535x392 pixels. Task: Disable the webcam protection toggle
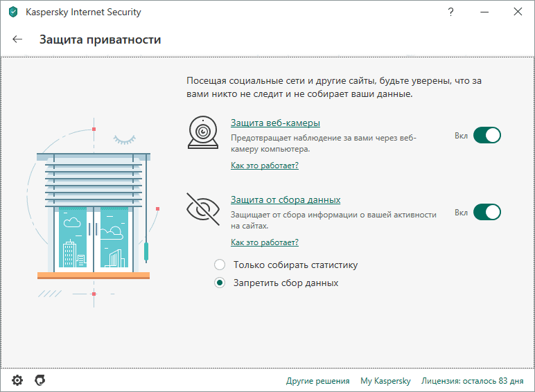pyautogui.click(x=487, y=135)
